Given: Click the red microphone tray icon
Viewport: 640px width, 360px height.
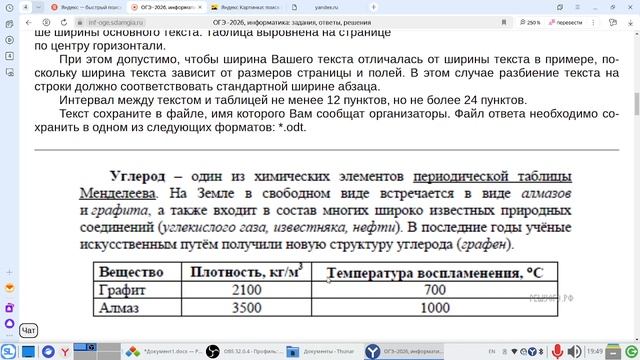Looking at the screenshot, I should 557,351.
